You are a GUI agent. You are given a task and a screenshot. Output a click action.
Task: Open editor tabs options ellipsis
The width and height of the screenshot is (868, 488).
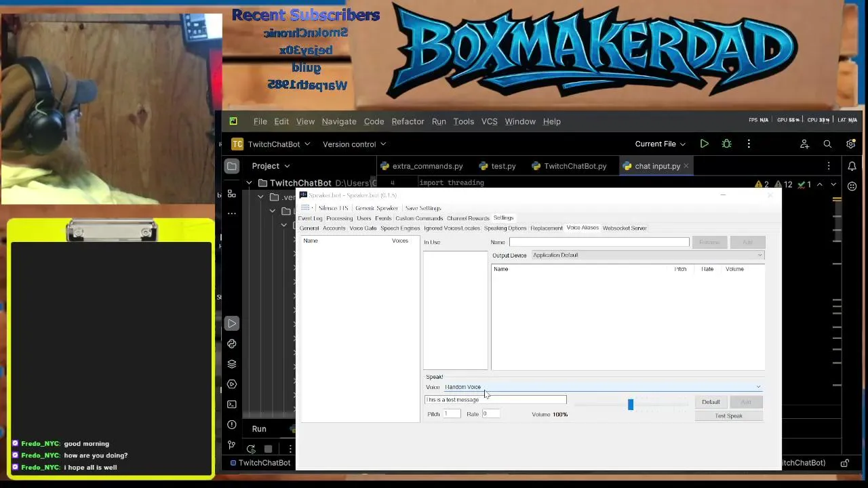pos(829,166)
